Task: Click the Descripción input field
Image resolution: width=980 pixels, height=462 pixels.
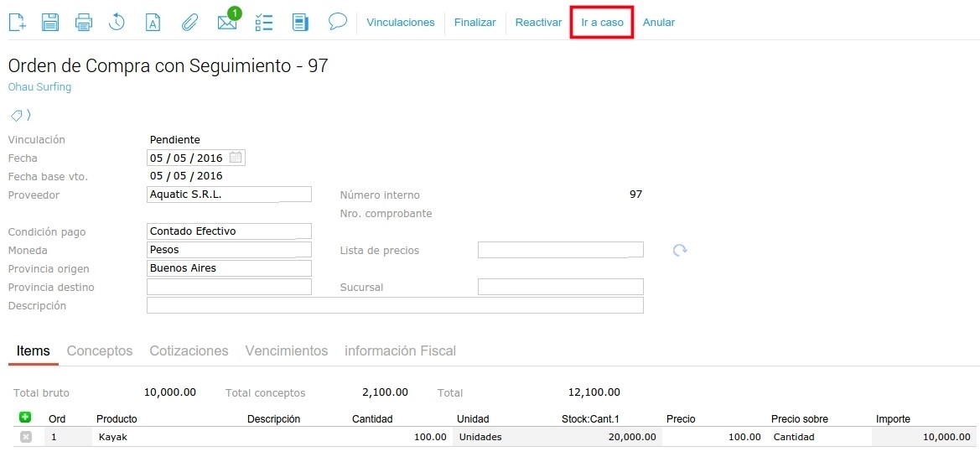Action: [394, 305]
